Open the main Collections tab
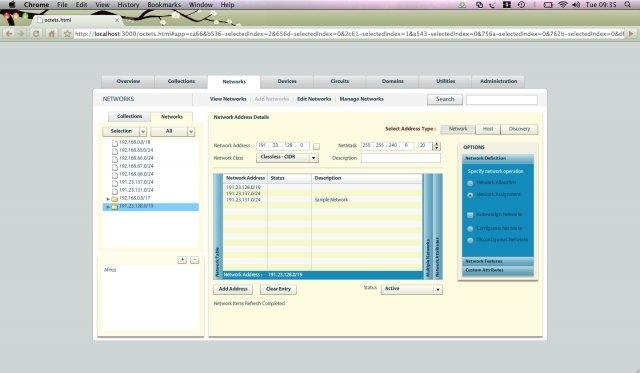Viewport: 640px width, 373px height. click(181, 82)
